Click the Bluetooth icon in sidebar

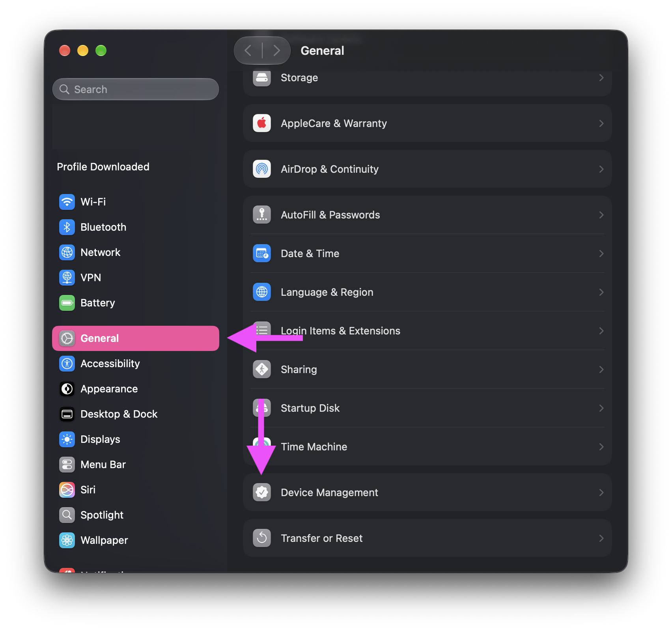tap(67, 227)
